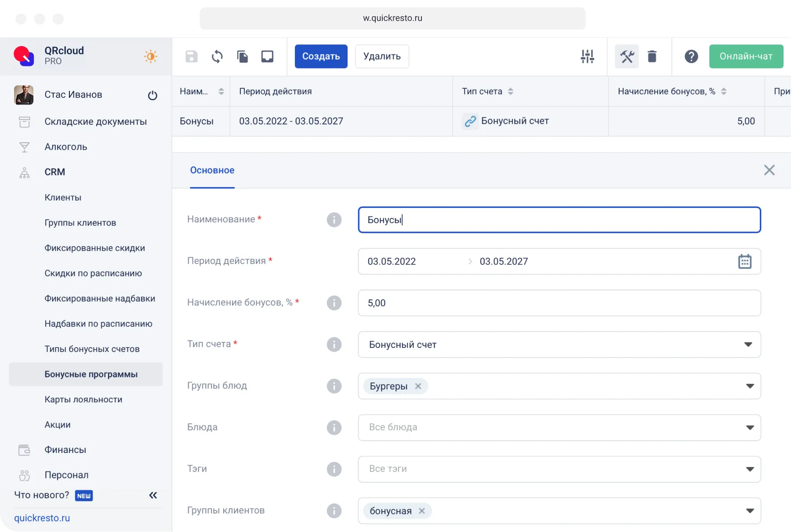Open the quickresto.ru link in sidebar
The width and height of the screenshot is (791, 532).
pos(42,518)
